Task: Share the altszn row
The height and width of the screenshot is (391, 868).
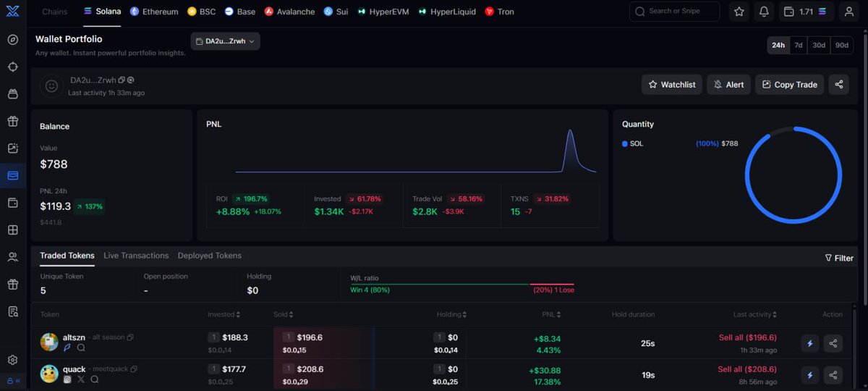Action: 833,343
